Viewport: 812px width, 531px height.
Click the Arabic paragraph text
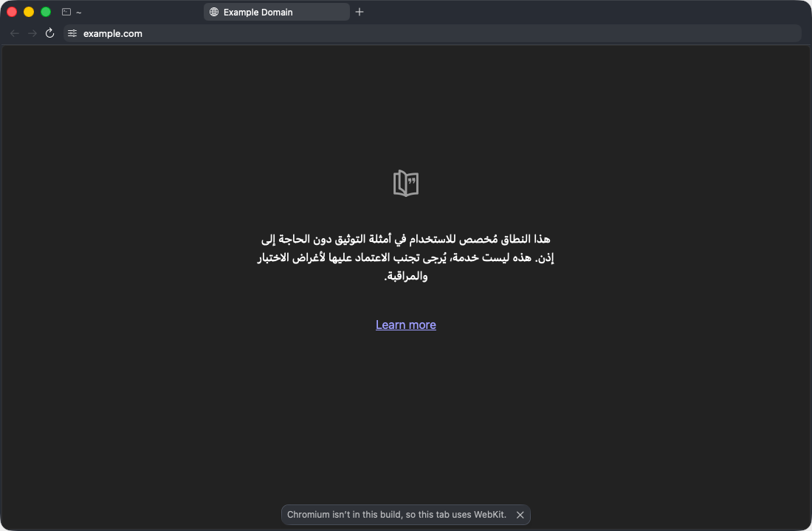coord(406,257)
